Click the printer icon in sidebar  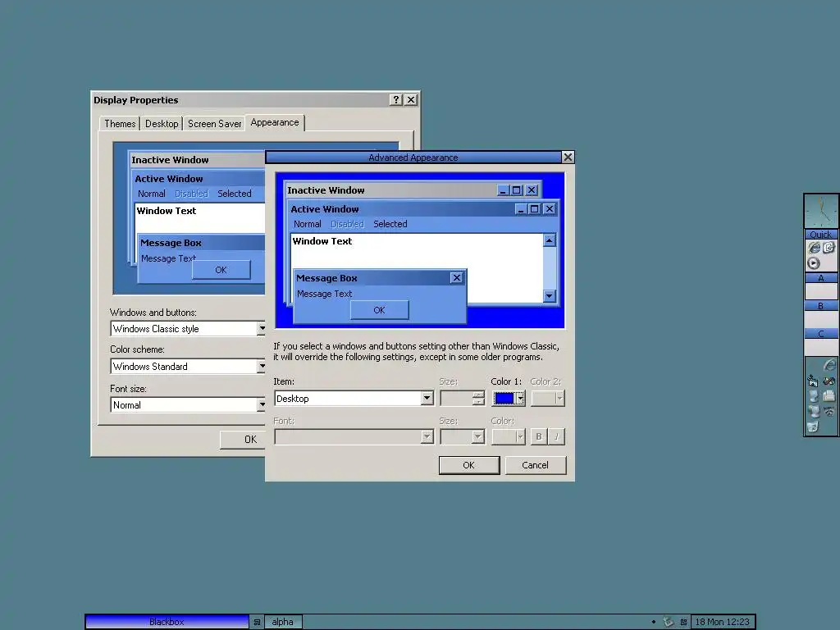point(829,396)
